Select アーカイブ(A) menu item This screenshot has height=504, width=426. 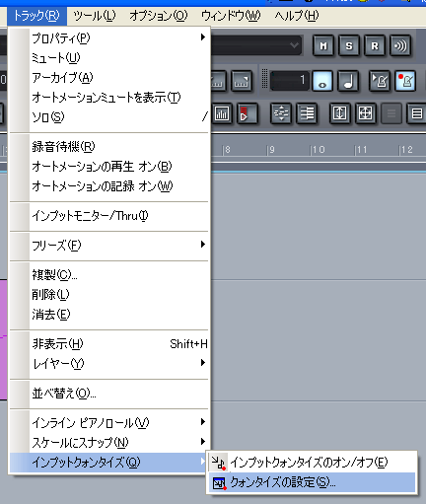click(x=109, y=77)
